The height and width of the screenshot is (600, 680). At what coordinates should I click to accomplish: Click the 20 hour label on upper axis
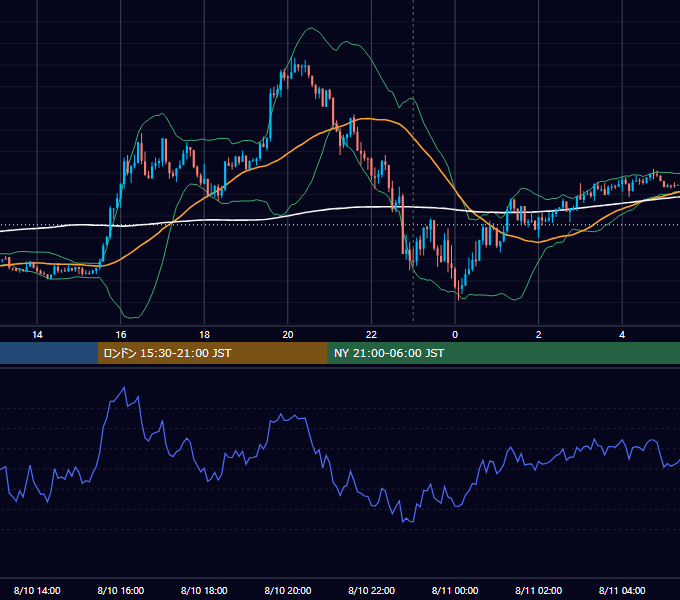288,335
